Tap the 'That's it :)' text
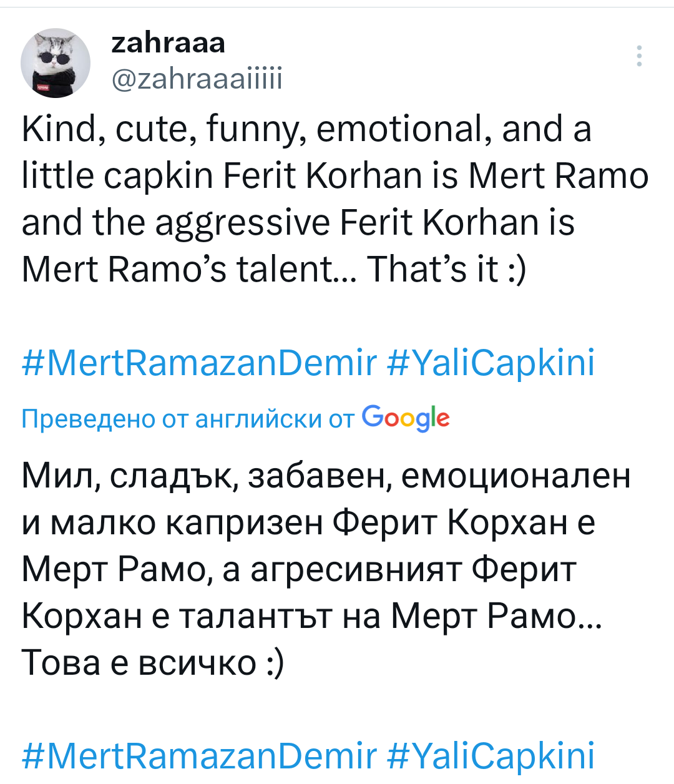The height and width of the screenshot is (784, 674). [447, 269]
